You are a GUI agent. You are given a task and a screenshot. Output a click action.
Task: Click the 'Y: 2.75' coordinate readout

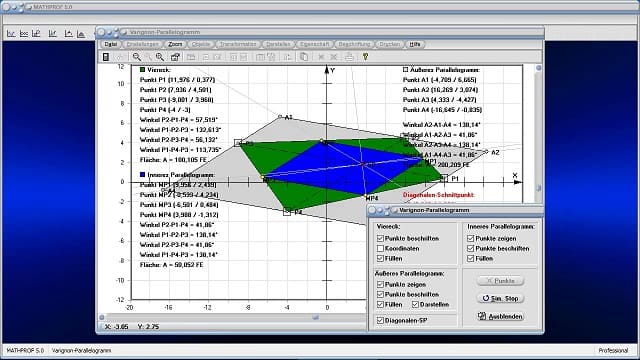coord(148,327)
